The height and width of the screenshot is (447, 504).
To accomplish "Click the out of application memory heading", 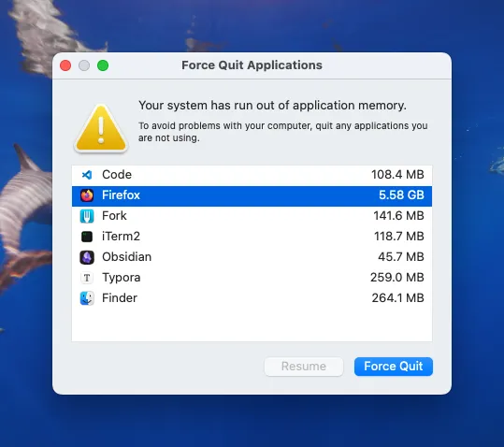I will pyautogui.click(x=273, y=106).
